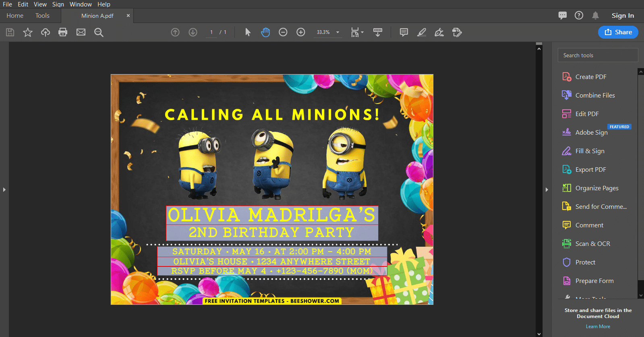Select the Hand pan tool
The image size is (644, 337).
click(x=265, y=32)
